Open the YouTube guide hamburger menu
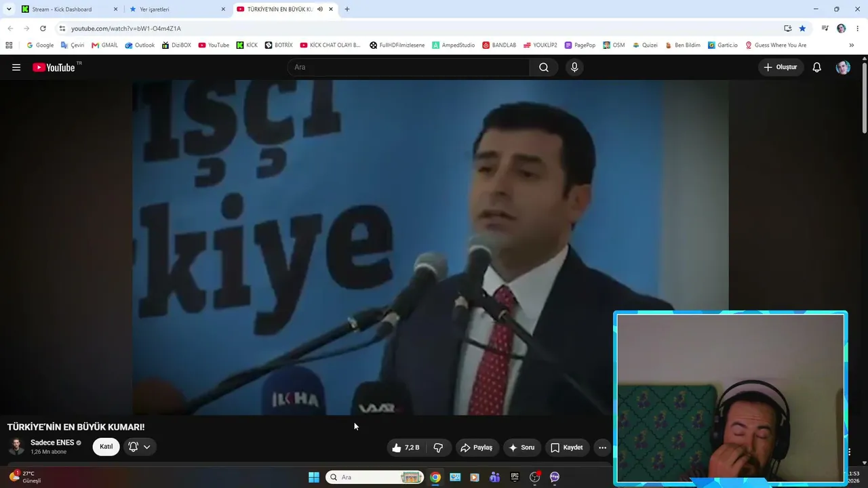This screenshot has height=488, width=868. (16, 67)
